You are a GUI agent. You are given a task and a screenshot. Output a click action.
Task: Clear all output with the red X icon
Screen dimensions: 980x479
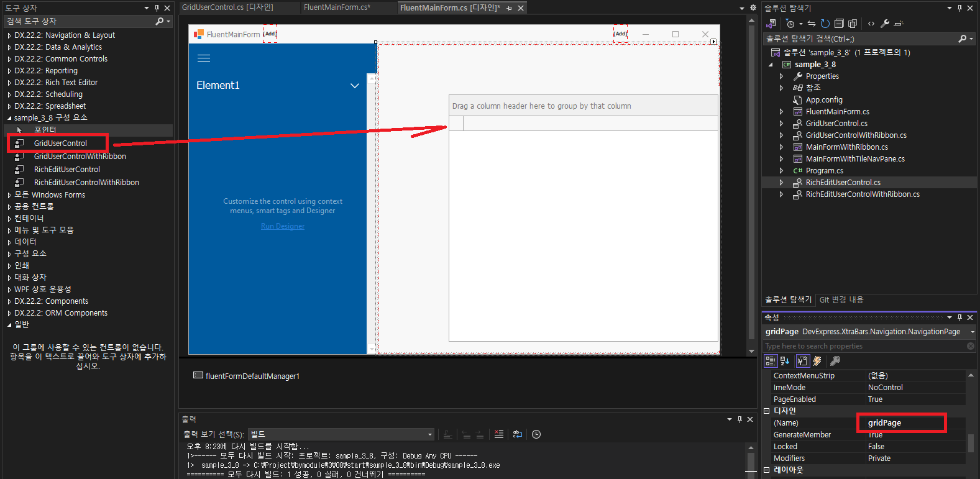click(498, 434)
